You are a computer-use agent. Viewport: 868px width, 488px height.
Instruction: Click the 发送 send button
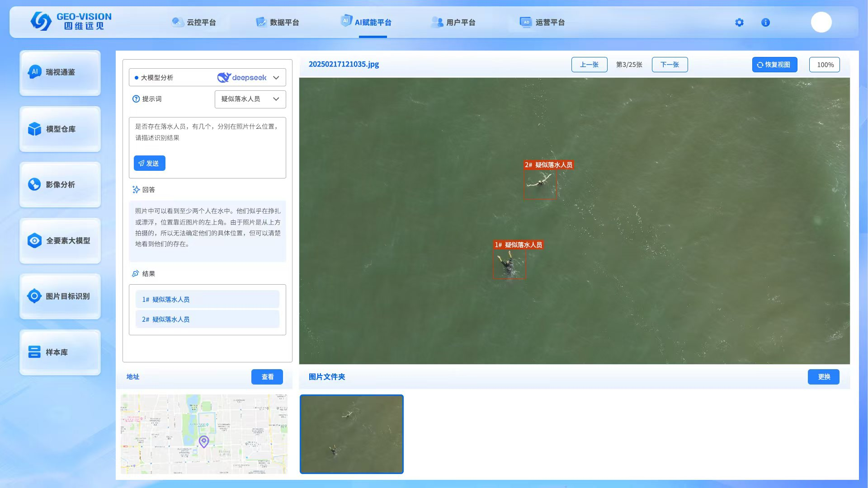tap(149, 163)
